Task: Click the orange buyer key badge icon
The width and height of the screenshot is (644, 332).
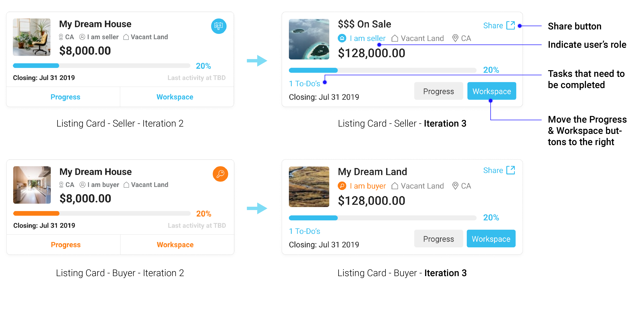Action: (220, 174)
